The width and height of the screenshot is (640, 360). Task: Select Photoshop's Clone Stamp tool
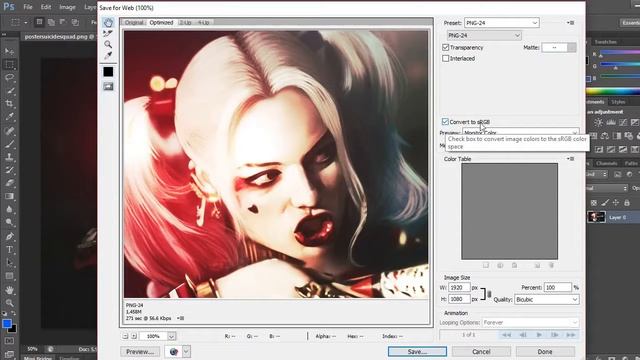click(9, 157)
